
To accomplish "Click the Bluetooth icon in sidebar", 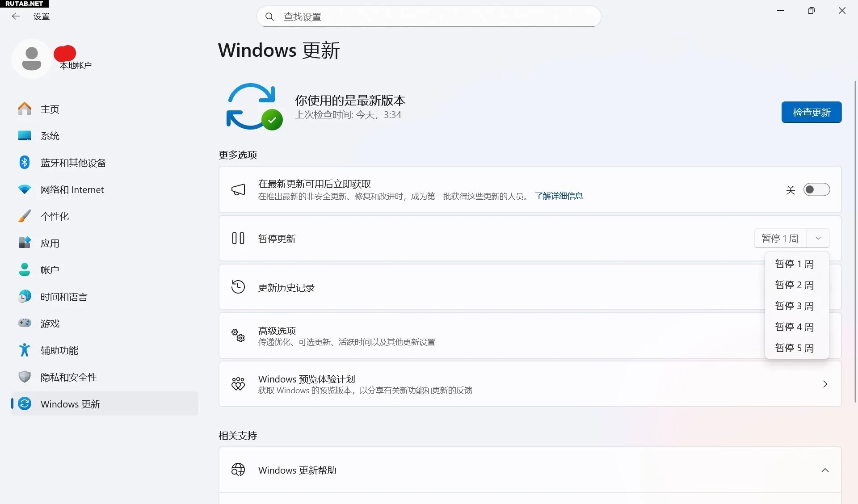I will [25, 163].
